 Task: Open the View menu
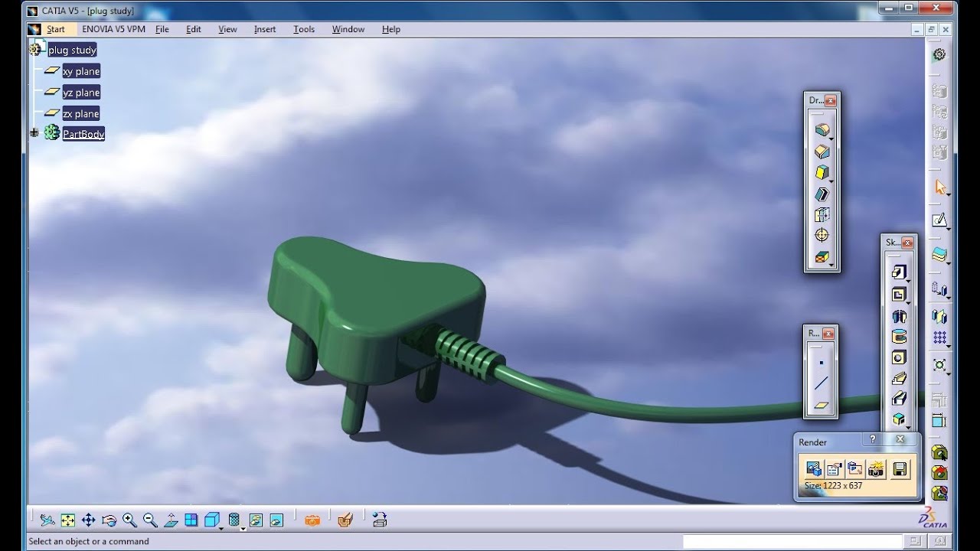pyautogui.click(x=227, y=29)
